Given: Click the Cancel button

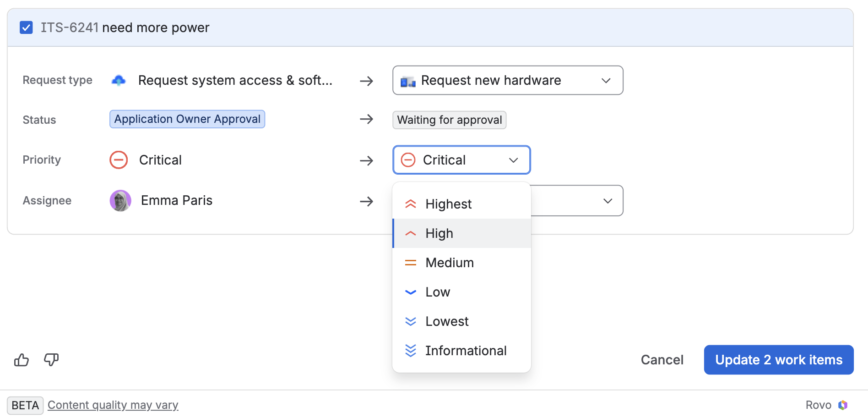Looking at the screenshot, I should [x=662, y=360].
